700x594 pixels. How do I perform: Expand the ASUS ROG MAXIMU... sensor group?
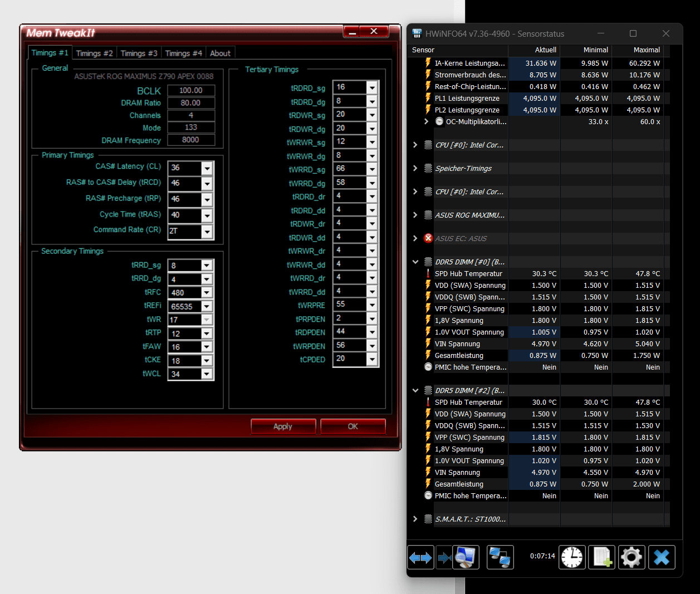point(415,215)
